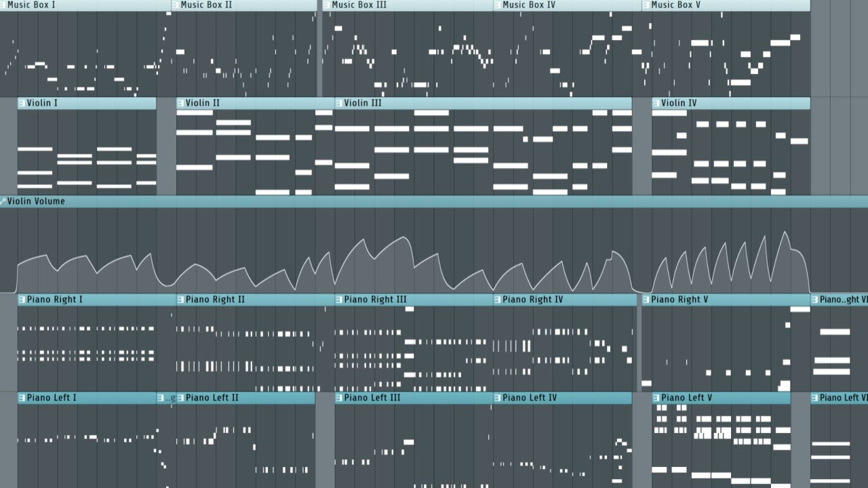Open the Piano Right II clip menu icon
The height and width of the screenshot is (488, 868).
pos(180,300)
